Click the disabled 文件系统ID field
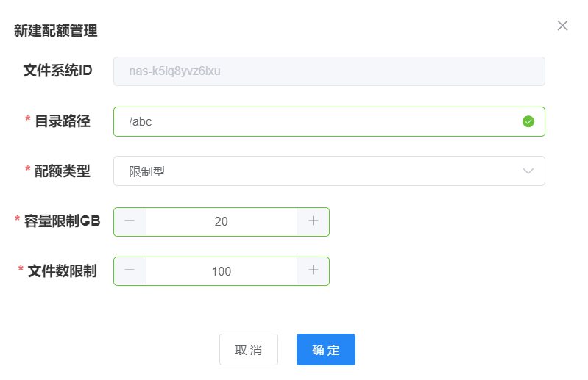588x380 pixels. click(x=329, y=71)
